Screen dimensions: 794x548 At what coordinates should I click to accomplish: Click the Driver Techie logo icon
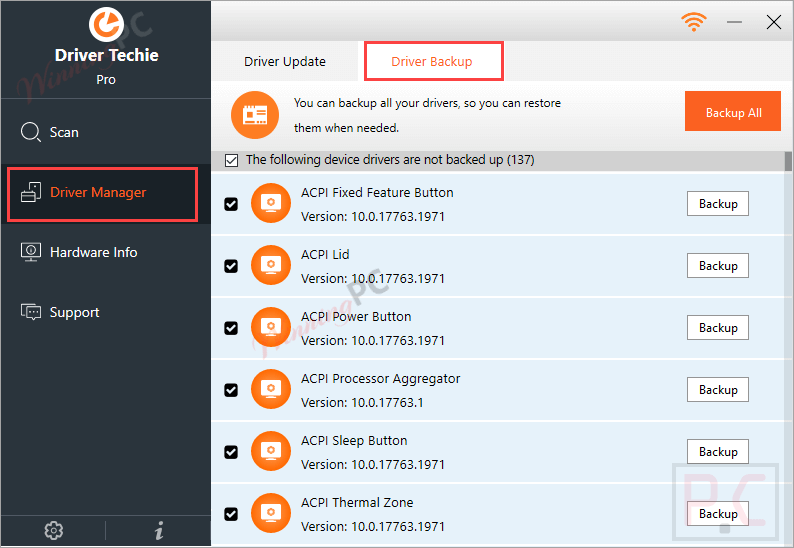[x=106, y=24]
